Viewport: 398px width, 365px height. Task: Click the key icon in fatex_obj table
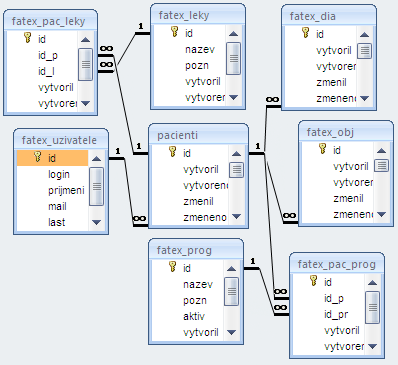[x=323, y=148]
